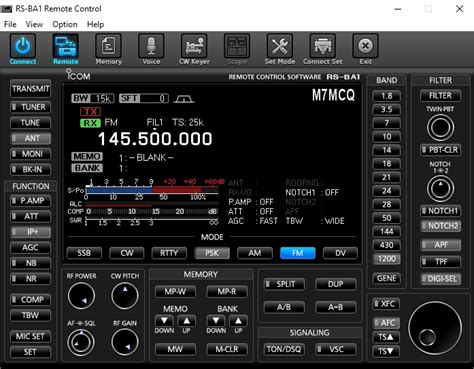This screenshot has height=369, width=474.
Task: Open the Remote toolbar icon
Action: tap(65, 46)
